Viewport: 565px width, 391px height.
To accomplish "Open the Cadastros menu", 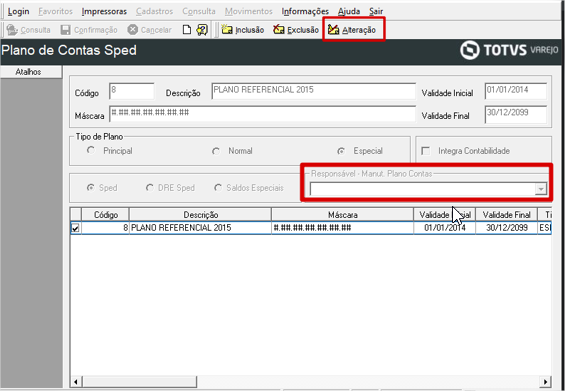I will click(155, 12).
